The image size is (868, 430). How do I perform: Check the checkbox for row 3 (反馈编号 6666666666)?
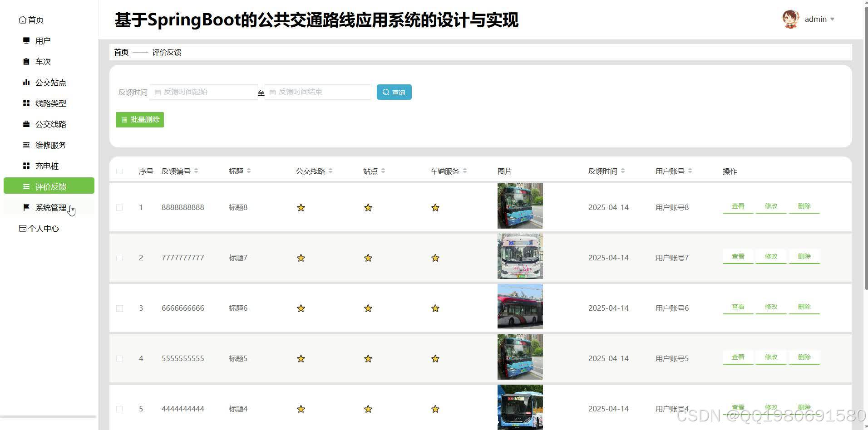[x=119, y=308]
